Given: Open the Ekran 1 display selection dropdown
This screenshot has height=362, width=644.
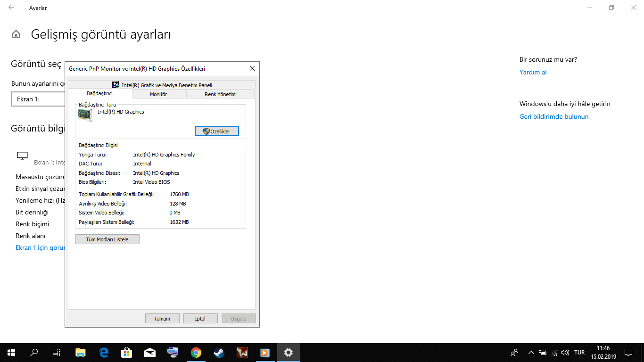Looking at the screenshot, I should [38, 99].
